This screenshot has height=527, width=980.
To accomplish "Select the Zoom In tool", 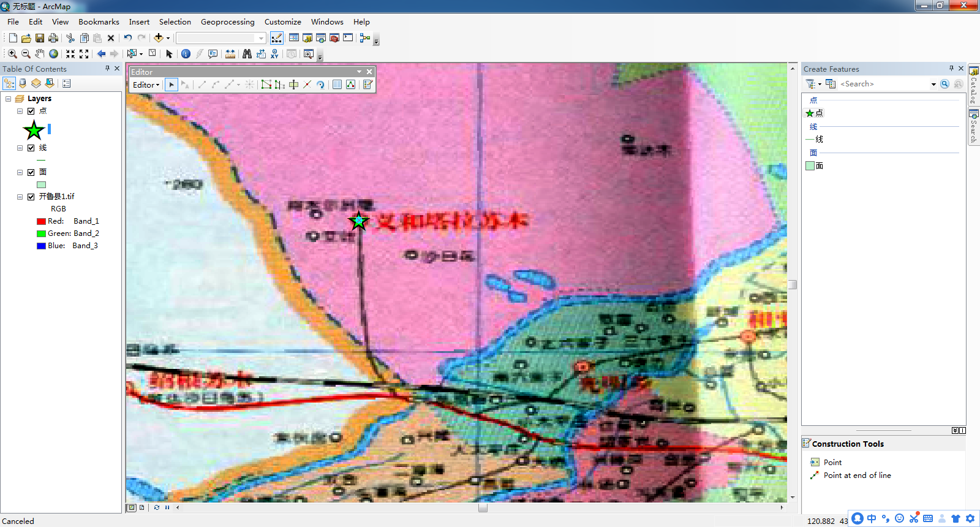I will point(12,54).
